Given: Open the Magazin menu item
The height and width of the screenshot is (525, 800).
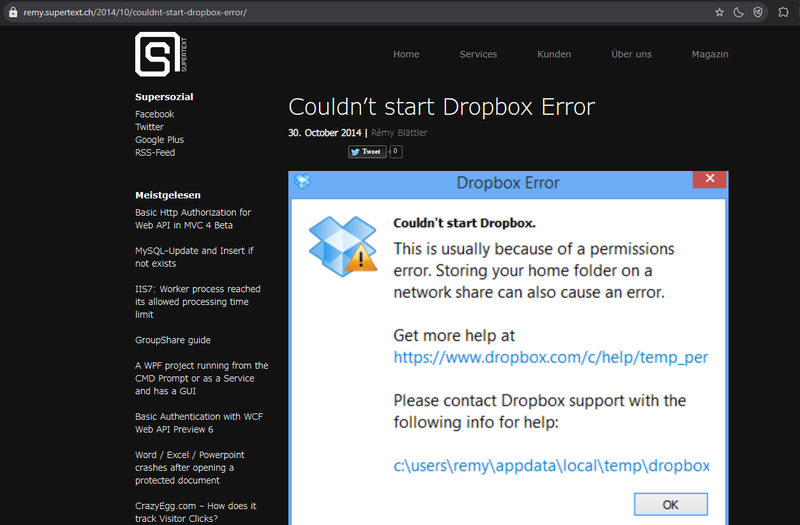Looking at the screenshot, I should tap(710, 54).
